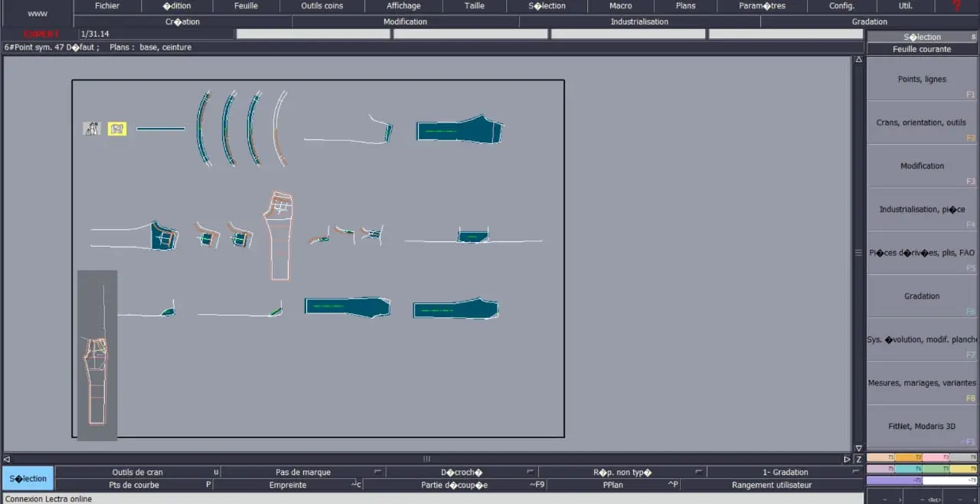Open FitNet, Modaris 3D panel
This screenshot has height=504, width=980.
tap(922, 426)
